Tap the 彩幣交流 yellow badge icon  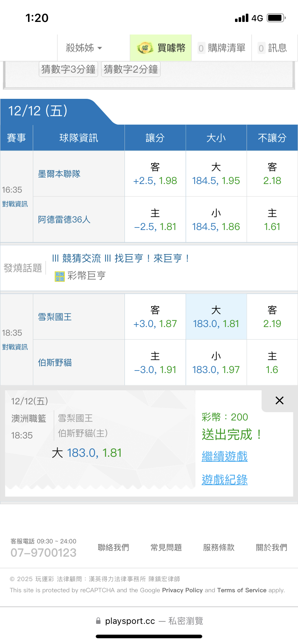(x=59, y=276)
